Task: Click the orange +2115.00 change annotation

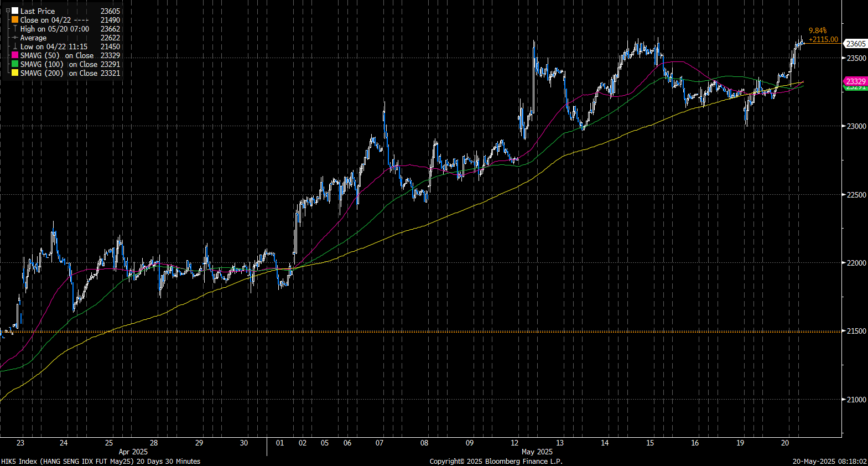Action: click(x=823, y=39)
